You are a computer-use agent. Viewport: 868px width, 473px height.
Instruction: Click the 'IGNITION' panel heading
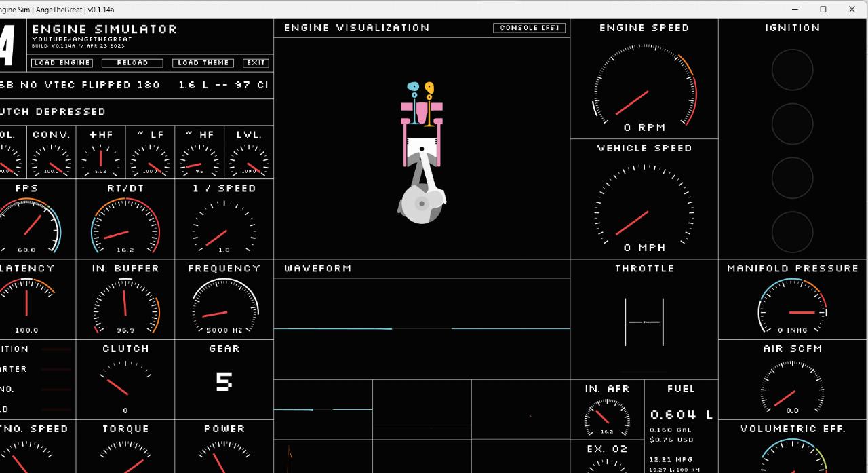coord(793,28)
